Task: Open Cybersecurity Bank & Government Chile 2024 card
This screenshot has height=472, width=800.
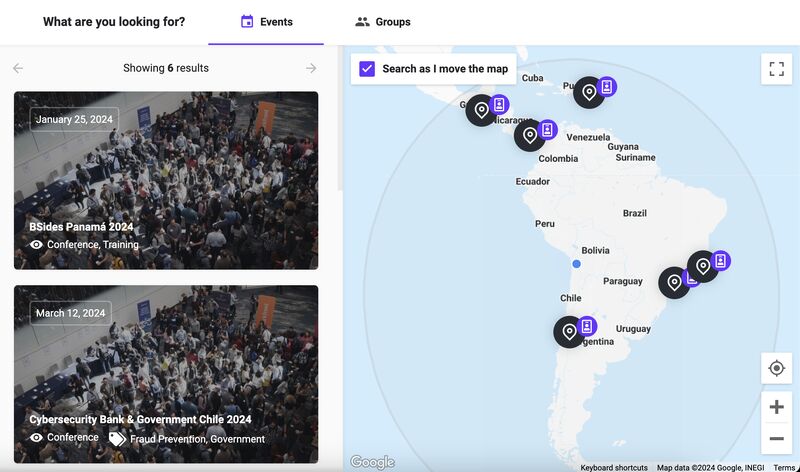Action: click(166, 374)
